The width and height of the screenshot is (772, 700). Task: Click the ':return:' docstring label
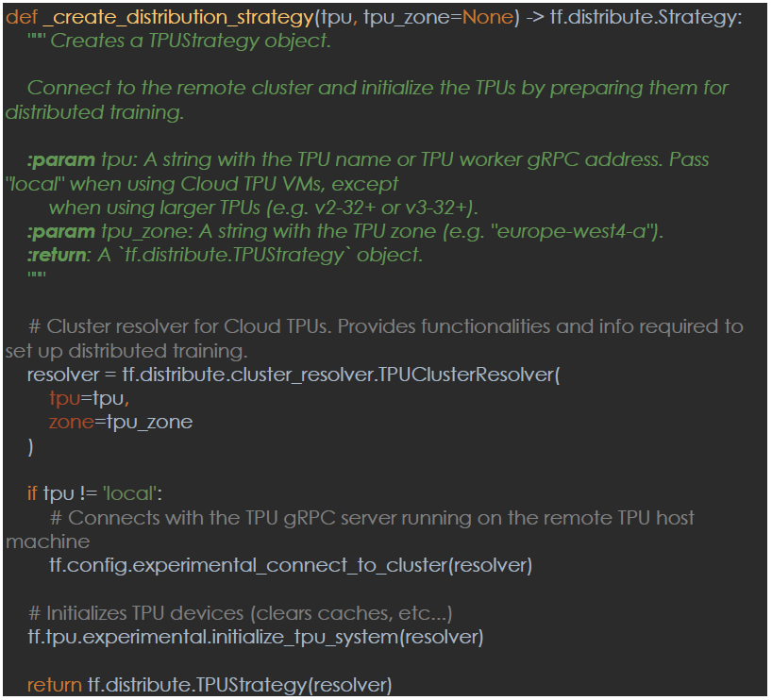coord(58,256)
